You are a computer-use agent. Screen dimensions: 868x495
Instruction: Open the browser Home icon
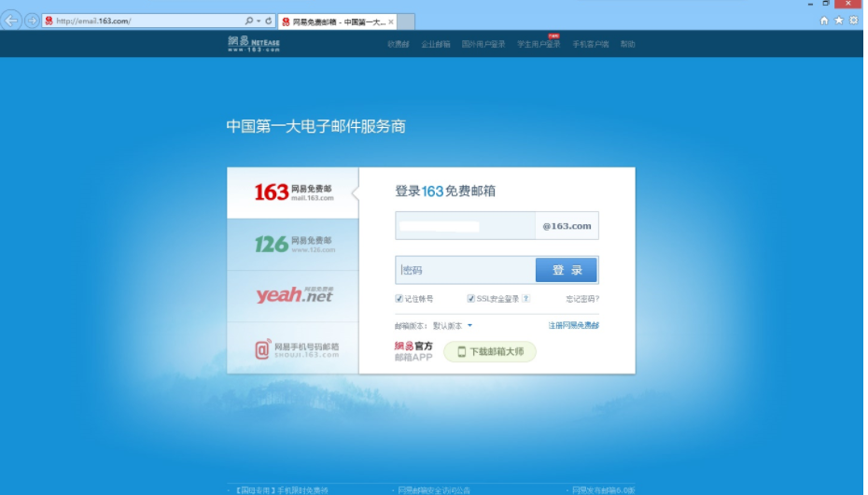tap(824, 20)
